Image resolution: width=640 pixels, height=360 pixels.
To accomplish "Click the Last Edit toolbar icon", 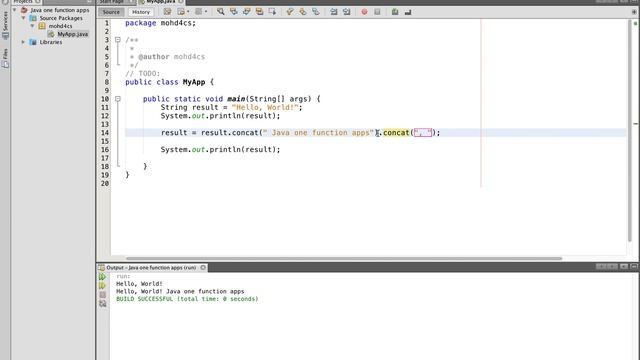I will (167, 12).
